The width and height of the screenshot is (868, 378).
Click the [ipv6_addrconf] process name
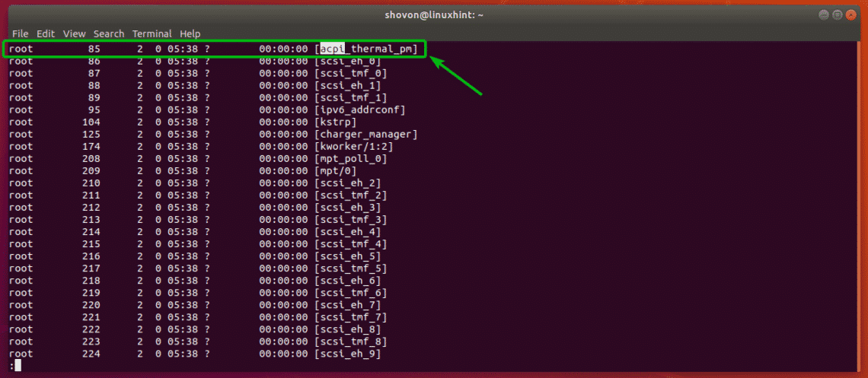[360, 110]
